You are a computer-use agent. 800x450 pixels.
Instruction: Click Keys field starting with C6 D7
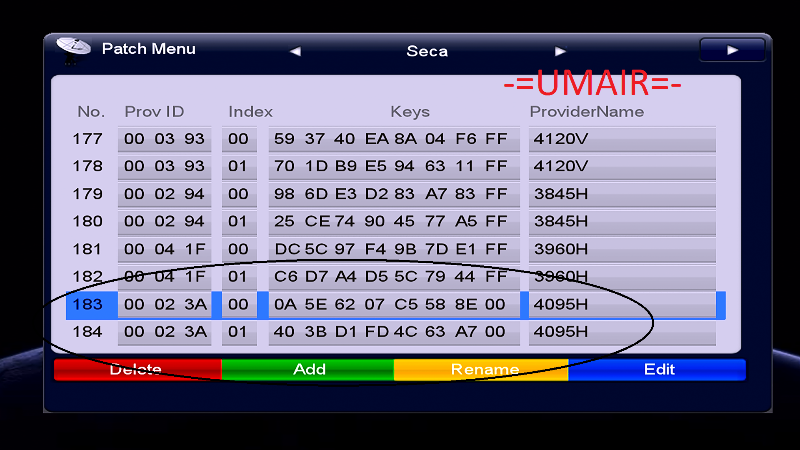(392, 276)
